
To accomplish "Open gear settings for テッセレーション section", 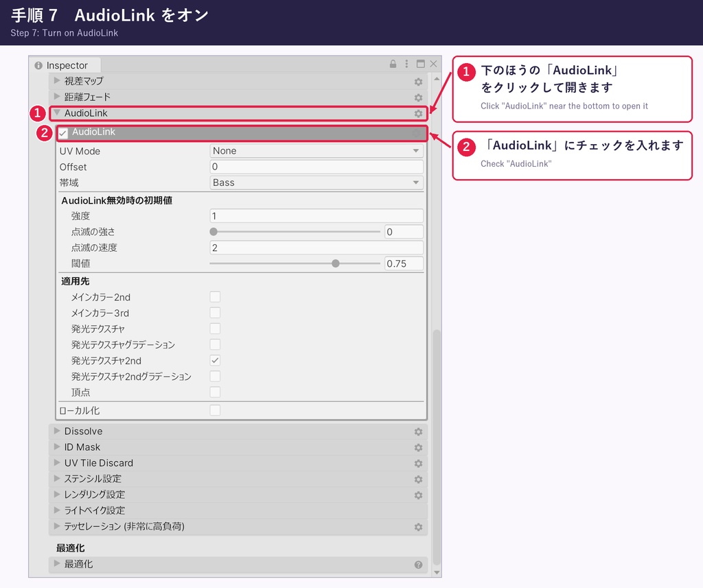I will pyautogui.click(x=418, y=527).
